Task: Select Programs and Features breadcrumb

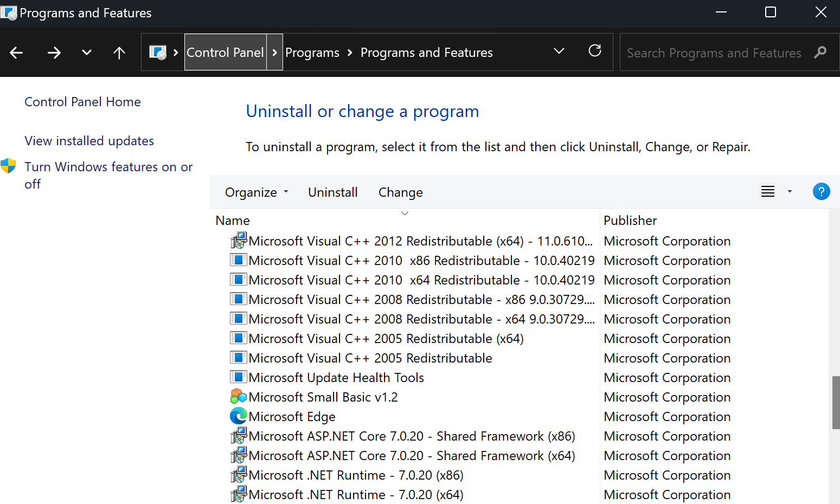Action: pyautogui.click(x=427, y=53)
